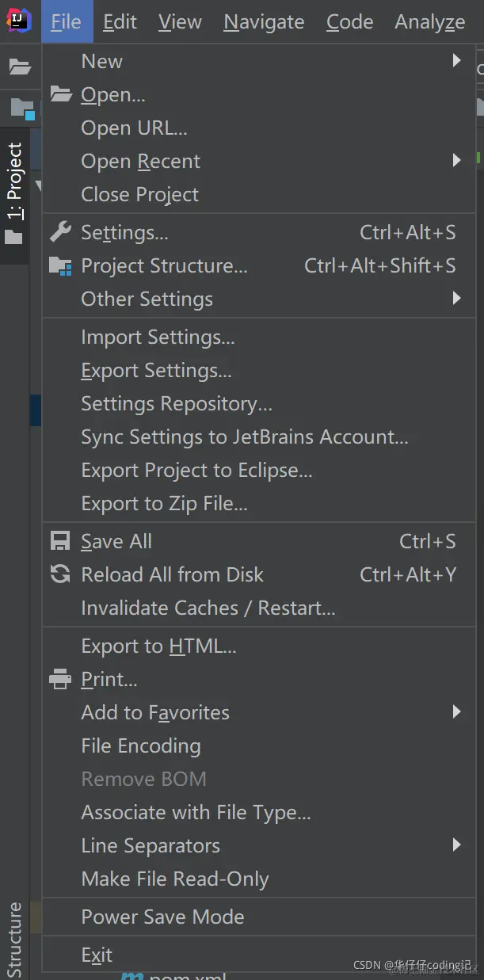484x980 pixels.
Task: Click the printer icon beside Print...
Action: tap(61, 679)
